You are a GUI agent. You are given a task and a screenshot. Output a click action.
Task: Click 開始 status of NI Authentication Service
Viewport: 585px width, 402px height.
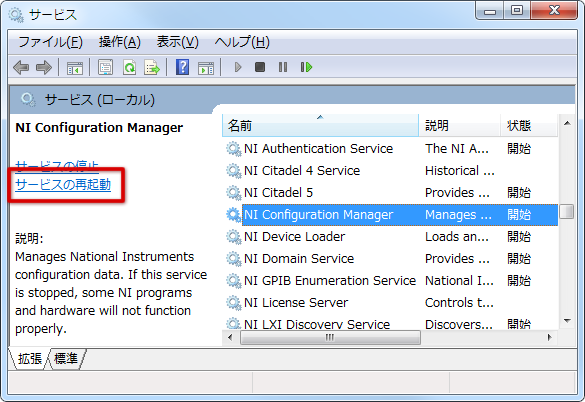519,149
